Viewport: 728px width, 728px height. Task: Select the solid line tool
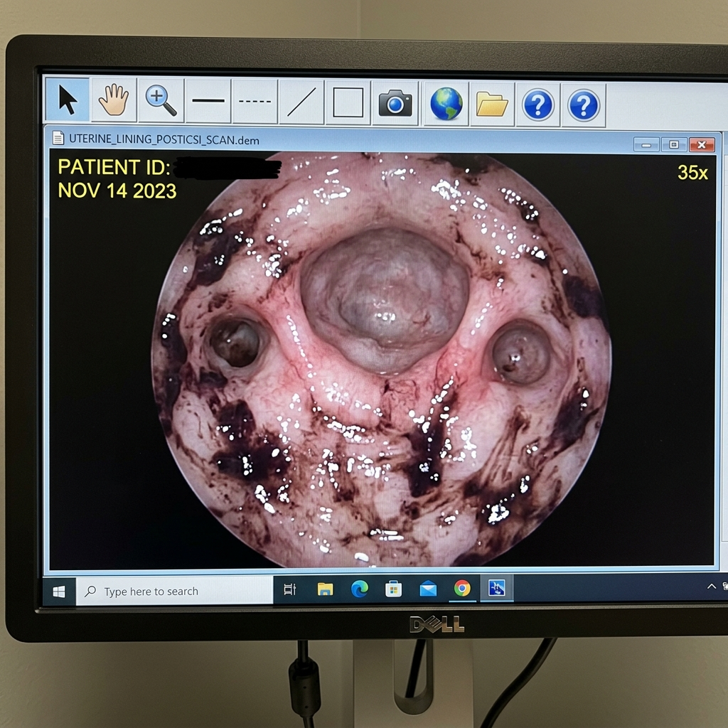tap(208, 101)
